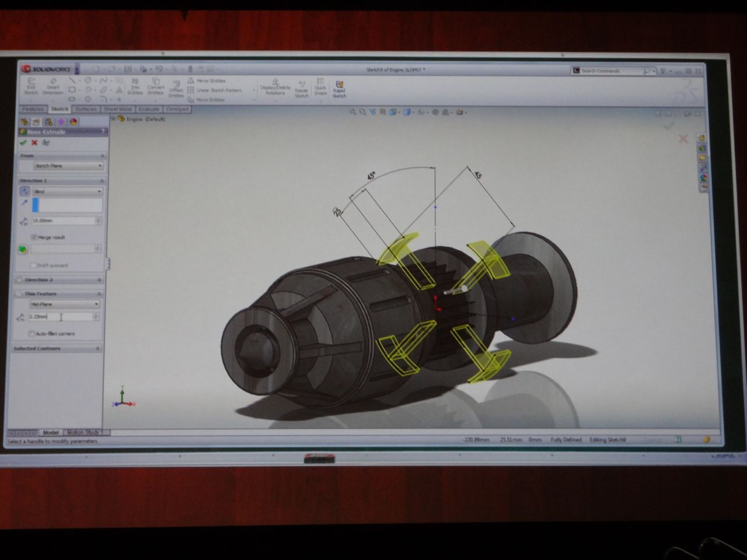Click the Reverse Direction icon beside Blind
This screenshot has height=560, width=747.
pos(25,191)
